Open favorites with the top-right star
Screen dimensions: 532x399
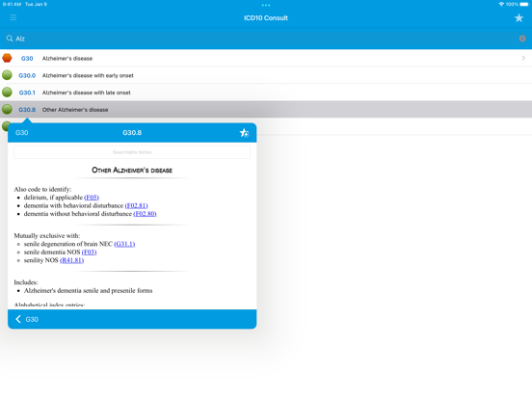(519, 18)
